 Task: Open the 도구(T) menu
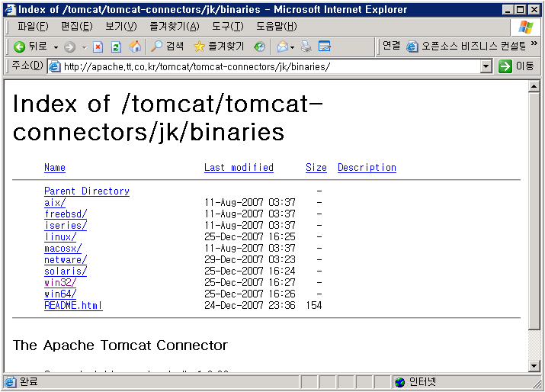click(228, 27)
